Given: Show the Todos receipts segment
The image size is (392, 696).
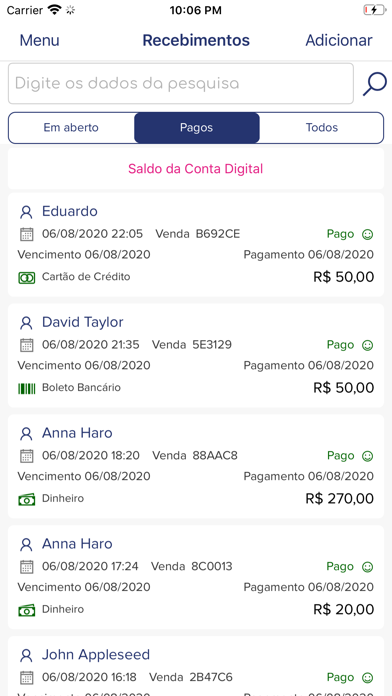Looking at the screenshot, I should (322, 128).
